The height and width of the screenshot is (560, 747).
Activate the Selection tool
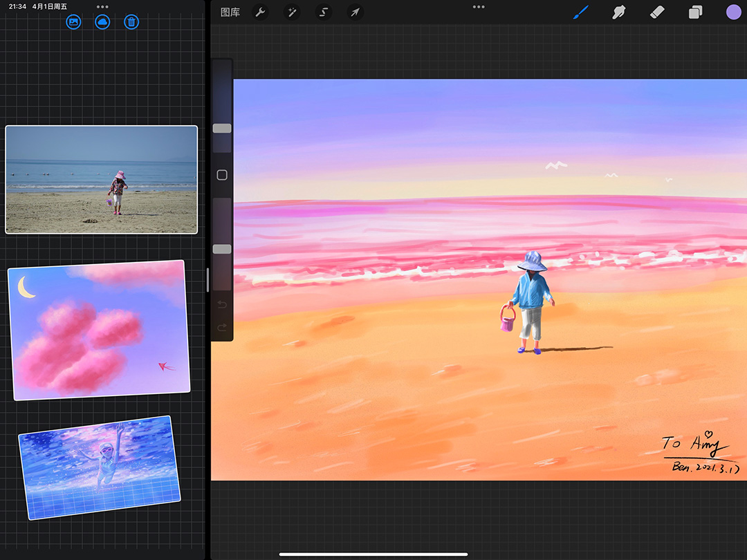[323, 12]
